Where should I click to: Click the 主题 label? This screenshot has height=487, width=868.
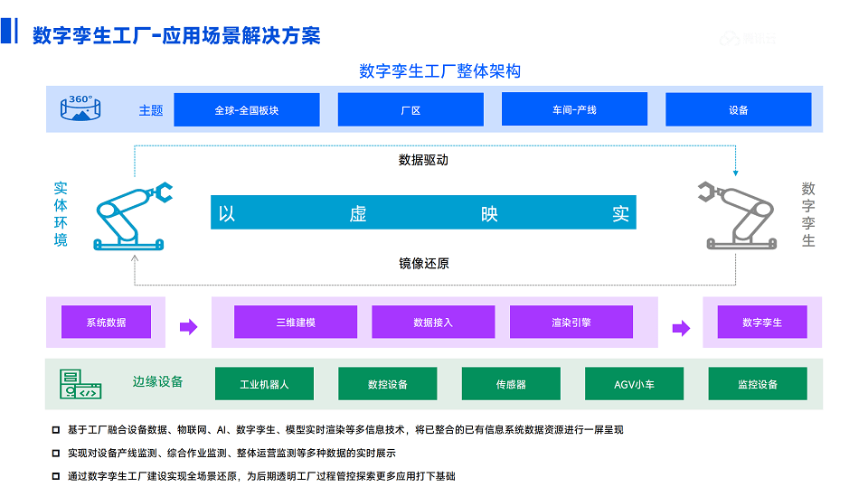[x=151, y=110]
